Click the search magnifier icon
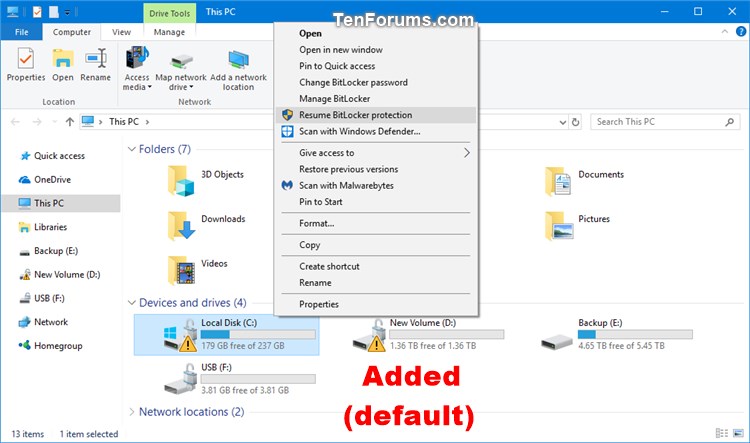The image size is (750, 443). (x=729, y=122)
